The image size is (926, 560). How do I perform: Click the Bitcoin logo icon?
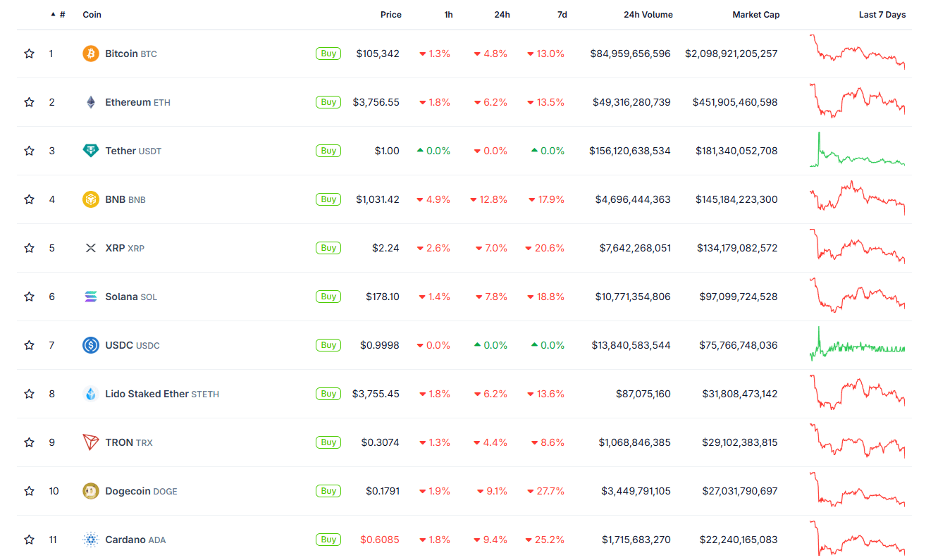tap(90, 53)
